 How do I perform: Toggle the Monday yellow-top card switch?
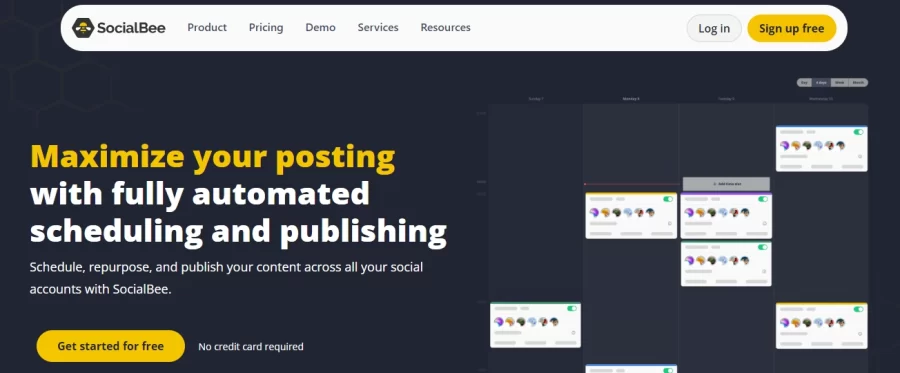(668, 199)
